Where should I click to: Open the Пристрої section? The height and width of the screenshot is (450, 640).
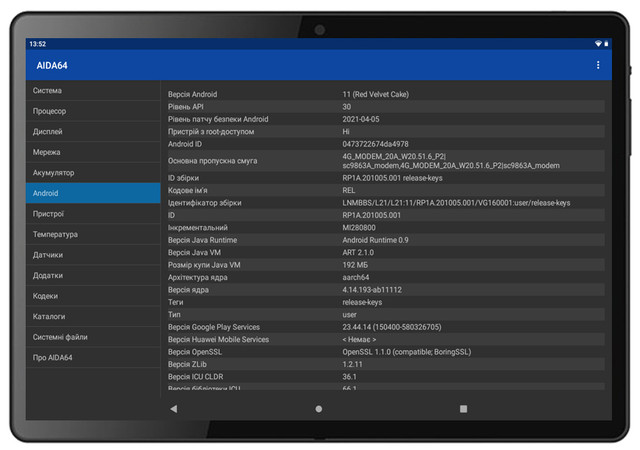pos(93,214)
